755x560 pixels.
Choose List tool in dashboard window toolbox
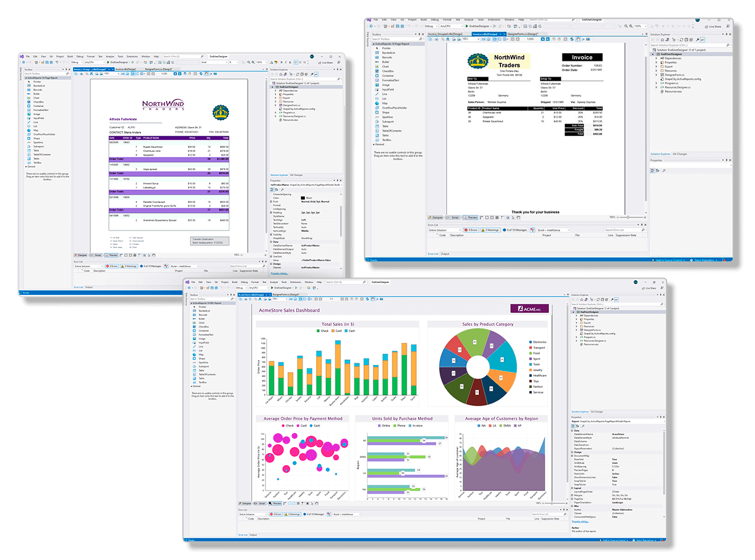(200, 351)
